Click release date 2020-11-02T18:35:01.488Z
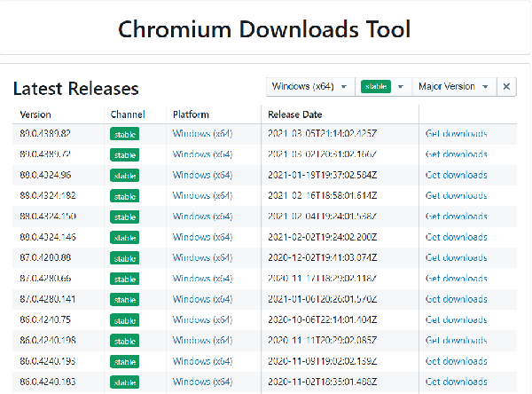The height and width of the screenshot is (394, 532). (x=323, y=382)
